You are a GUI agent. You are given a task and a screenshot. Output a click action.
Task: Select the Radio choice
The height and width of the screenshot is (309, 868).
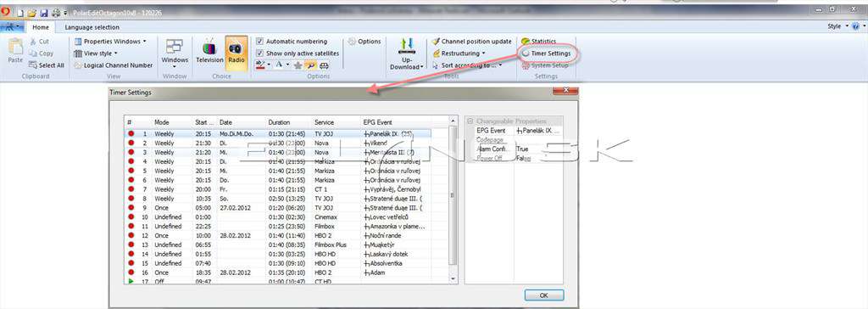236,53
